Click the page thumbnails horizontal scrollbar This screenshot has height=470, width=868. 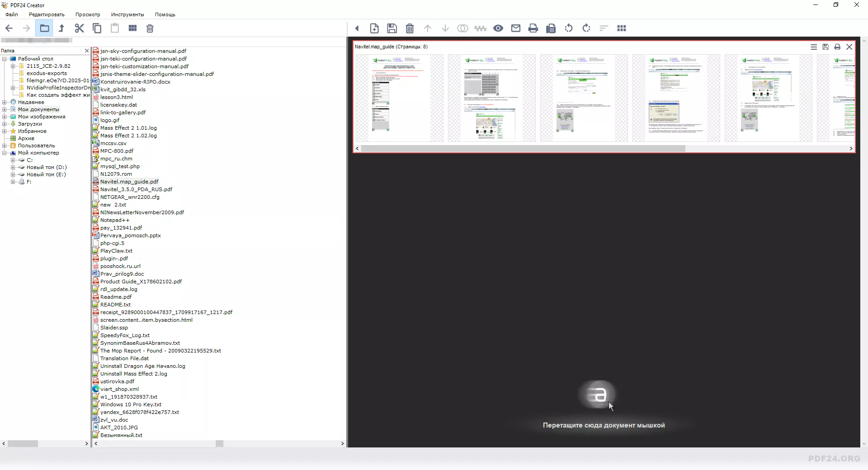[x=523, y=148]
